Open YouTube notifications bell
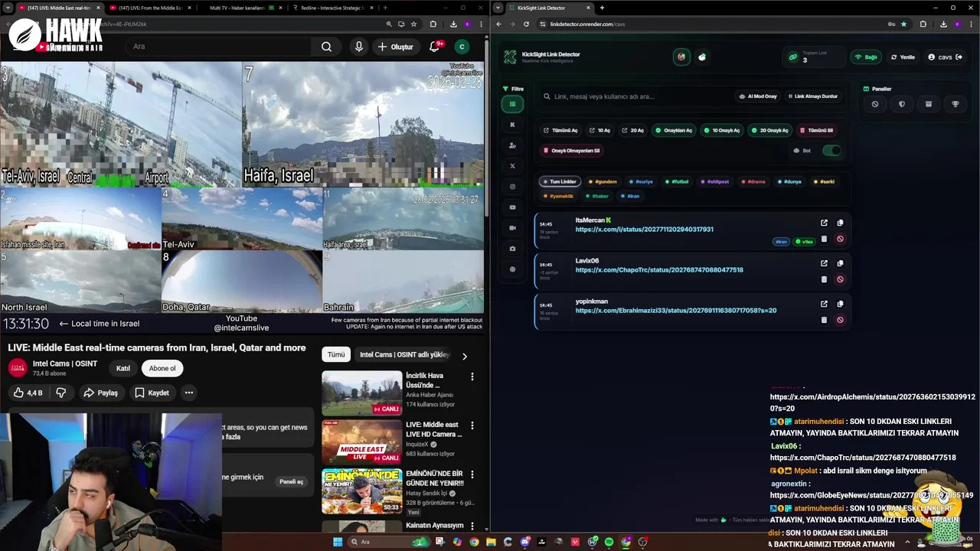The height and width of the screenshot is (551, 980). click(x=434, y=47)
